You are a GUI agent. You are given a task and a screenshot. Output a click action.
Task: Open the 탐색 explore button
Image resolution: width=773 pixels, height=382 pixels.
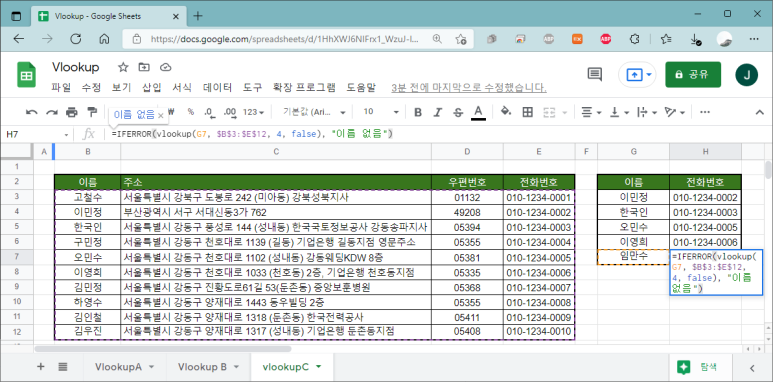[700, 367]
